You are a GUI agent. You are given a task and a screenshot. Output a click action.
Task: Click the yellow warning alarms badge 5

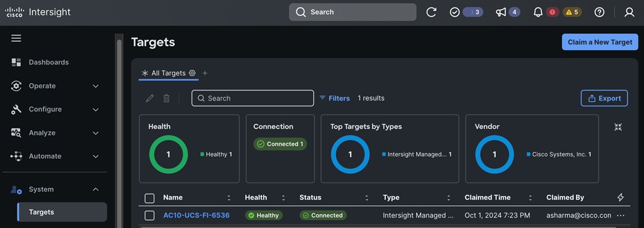pyautogui.click(x=572, y=12)
